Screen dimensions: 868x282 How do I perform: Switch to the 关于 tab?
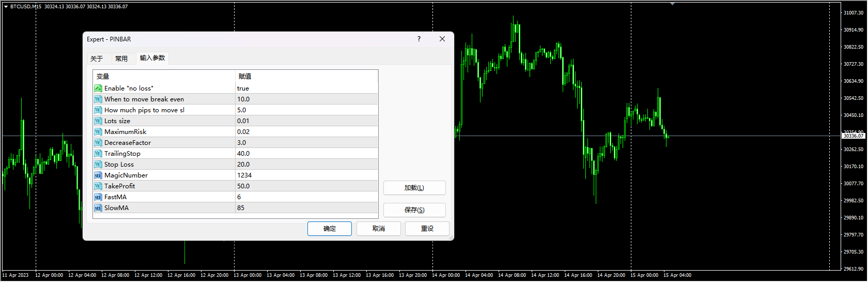97,58
